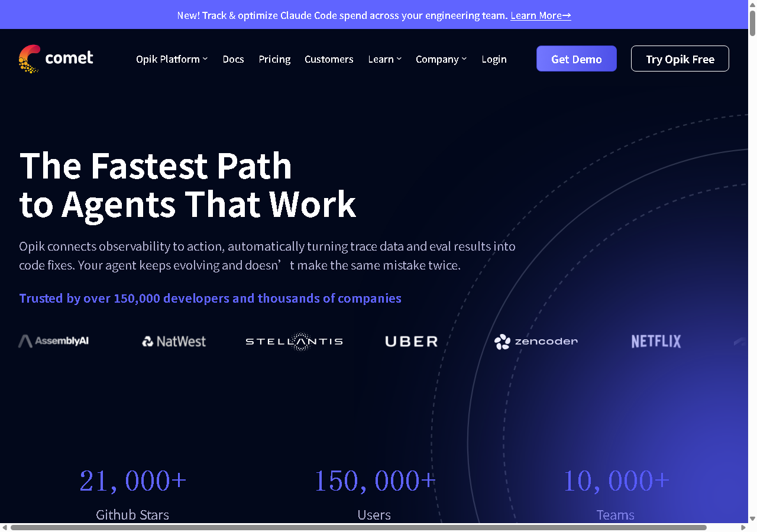
Task: Click the horizontal scroll right arrow
Action: pyautogui.click(x=743, y=527)
